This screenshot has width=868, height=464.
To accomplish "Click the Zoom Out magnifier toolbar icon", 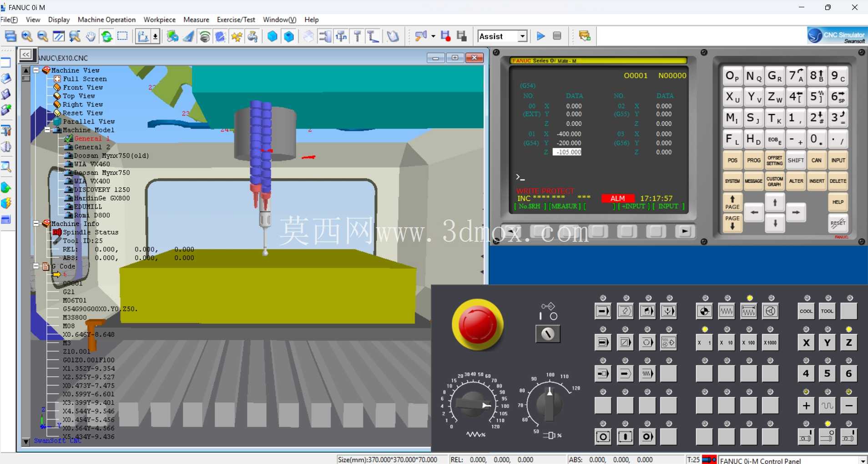I will (43, 36).
